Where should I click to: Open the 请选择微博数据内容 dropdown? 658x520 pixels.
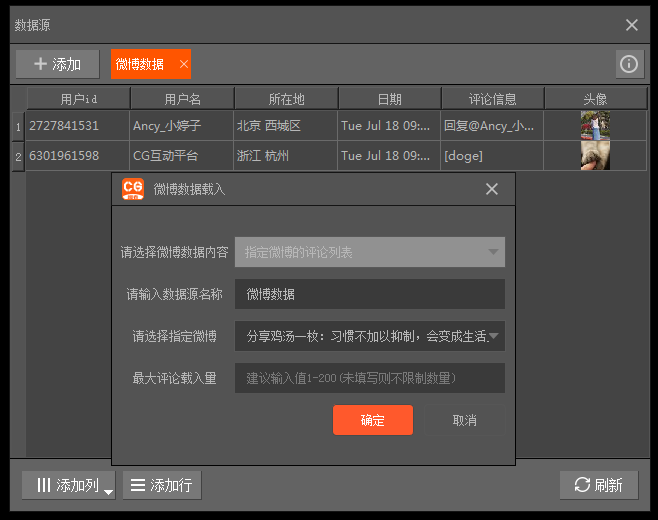tap(370, 252)
